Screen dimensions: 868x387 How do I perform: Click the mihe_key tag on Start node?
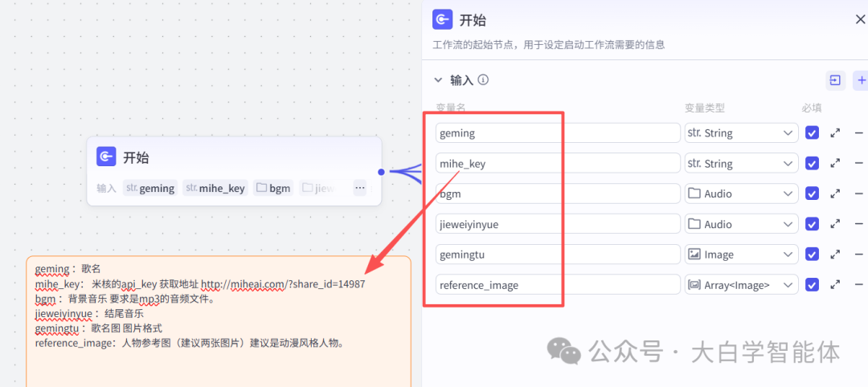(215, 188)
